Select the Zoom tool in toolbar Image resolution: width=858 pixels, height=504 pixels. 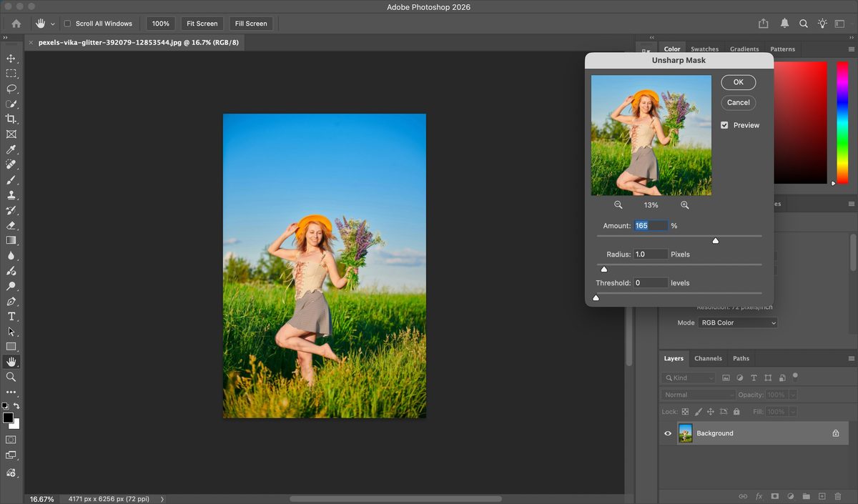click(x=11, y=377)
